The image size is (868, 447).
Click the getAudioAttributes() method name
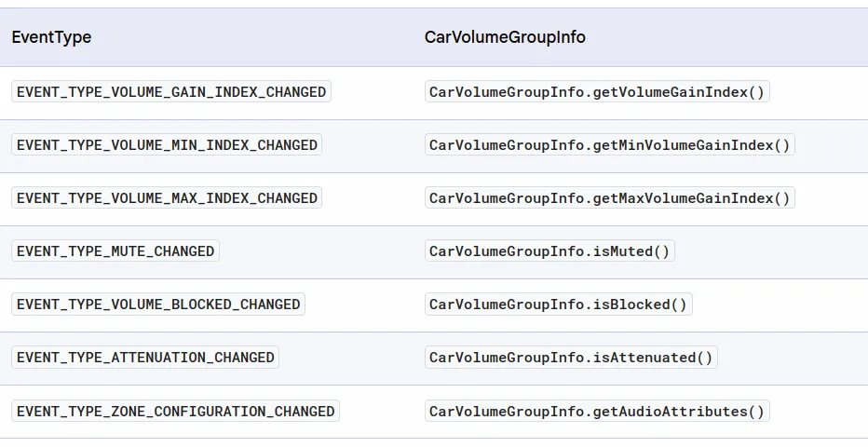(x=678, y=411)
